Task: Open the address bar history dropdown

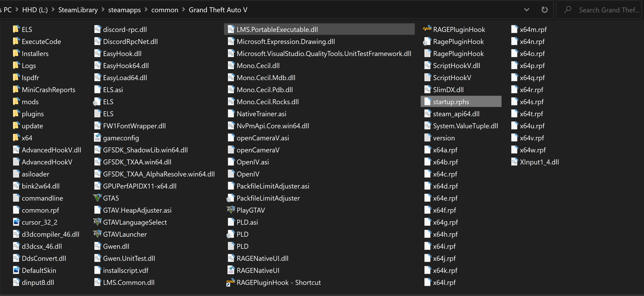Action: click(x=526, y=10)
